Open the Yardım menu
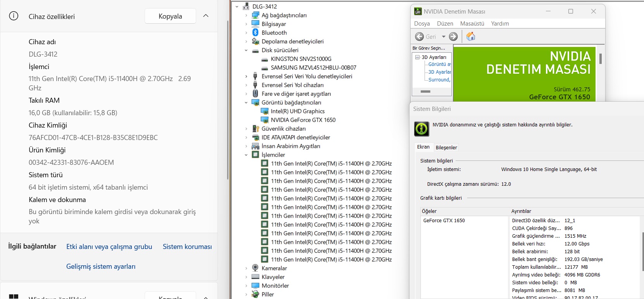The image size is (644, 299). tap(500, 24)
